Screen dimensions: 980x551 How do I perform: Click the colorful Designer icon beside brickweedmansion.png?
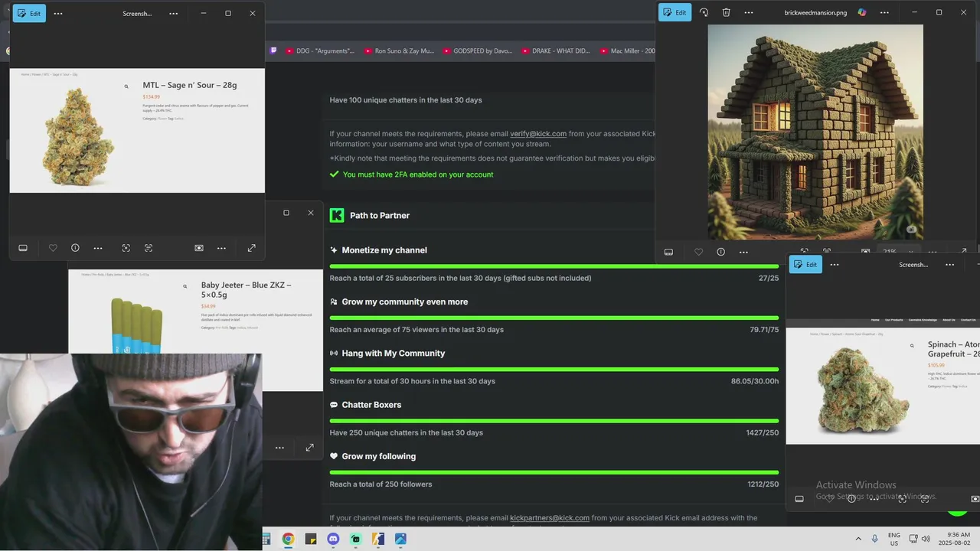point(862,12)
